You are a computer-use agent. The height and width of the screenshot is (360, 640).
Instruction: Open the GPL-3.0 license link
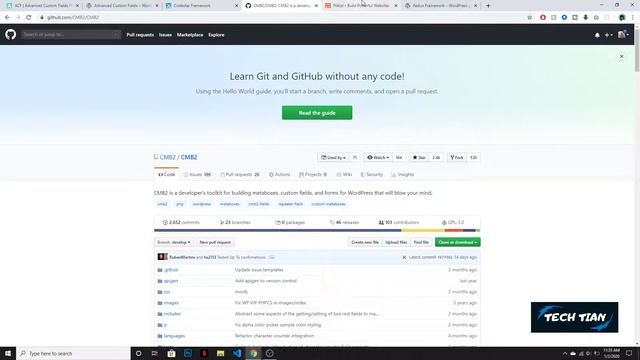(453, 222)
